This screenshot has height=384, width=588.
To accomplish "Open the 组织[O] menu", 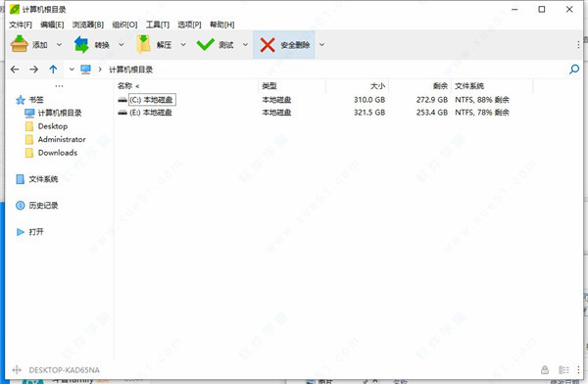I will coord(124,24).
